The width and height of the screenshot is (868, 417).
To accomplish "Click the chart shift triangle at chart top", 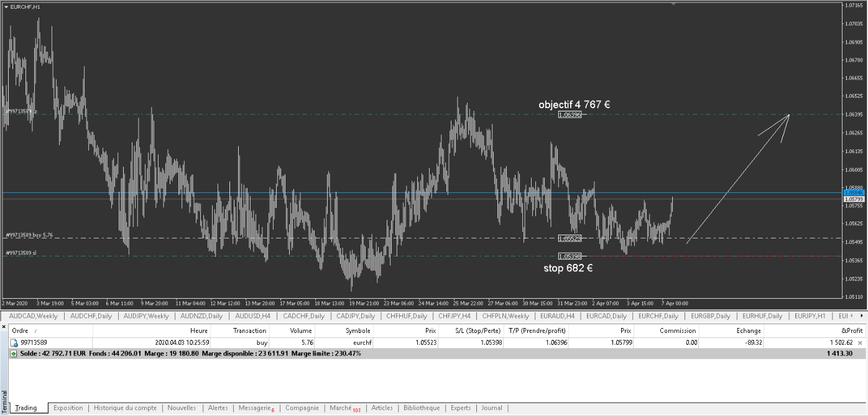I will click(672, 3).
